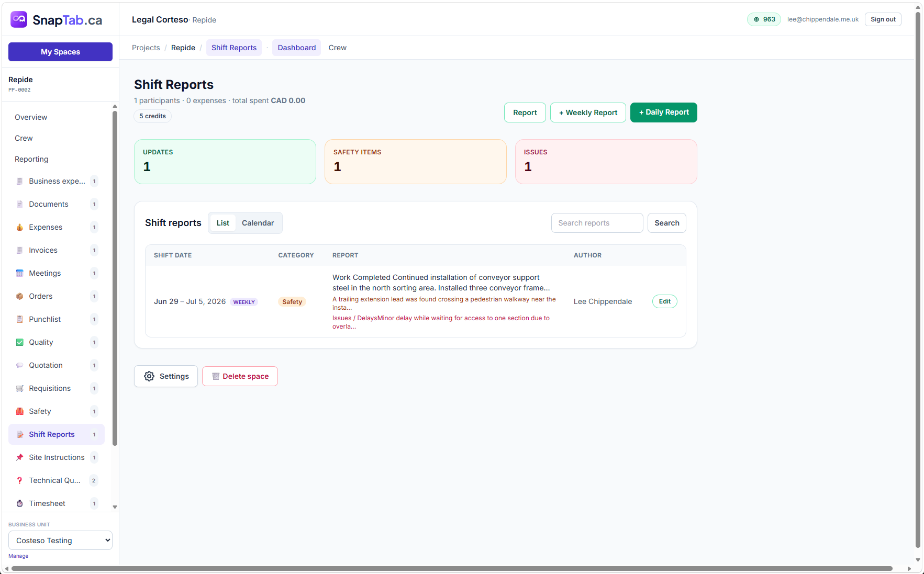
Task: Open the Business Unit dropdown
Action: 60,541
